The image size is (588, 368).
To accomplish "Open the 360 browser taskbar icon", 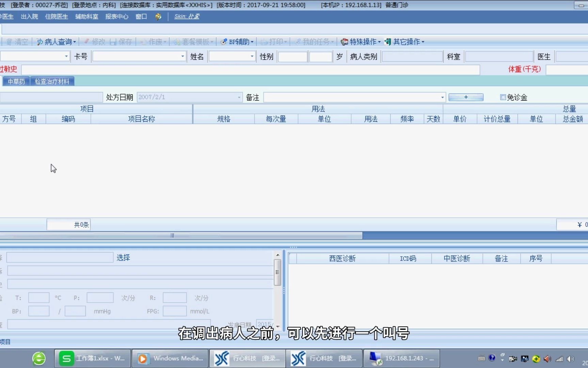I will tap(39, 358).
